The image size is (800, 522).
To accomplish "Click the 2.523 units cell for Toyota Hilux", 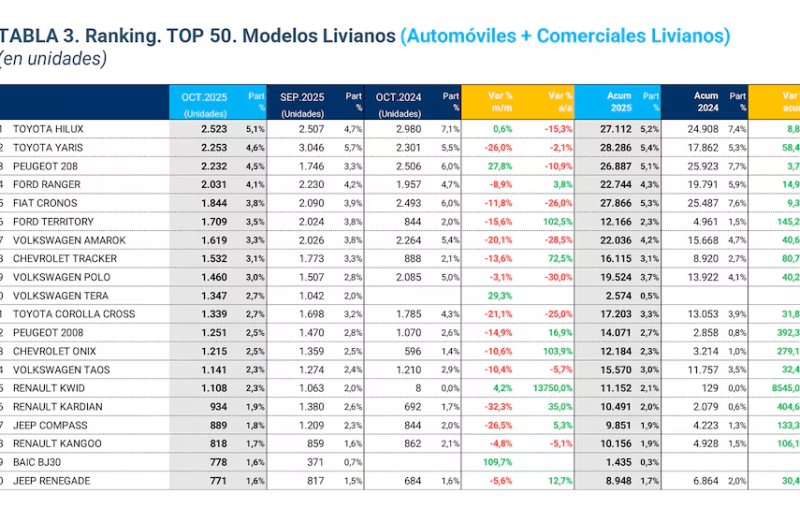I will [214, 129].
